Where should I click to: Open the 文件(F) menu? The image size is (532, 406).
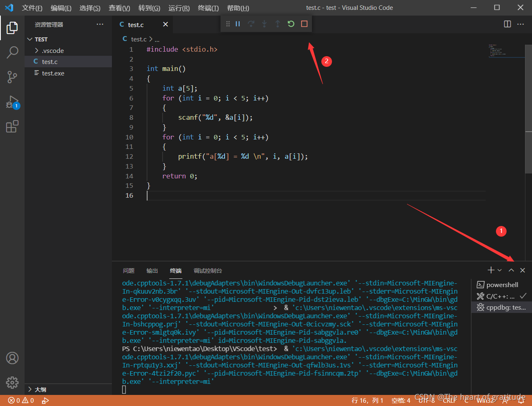pyautogui.click(x=32, y=8)
